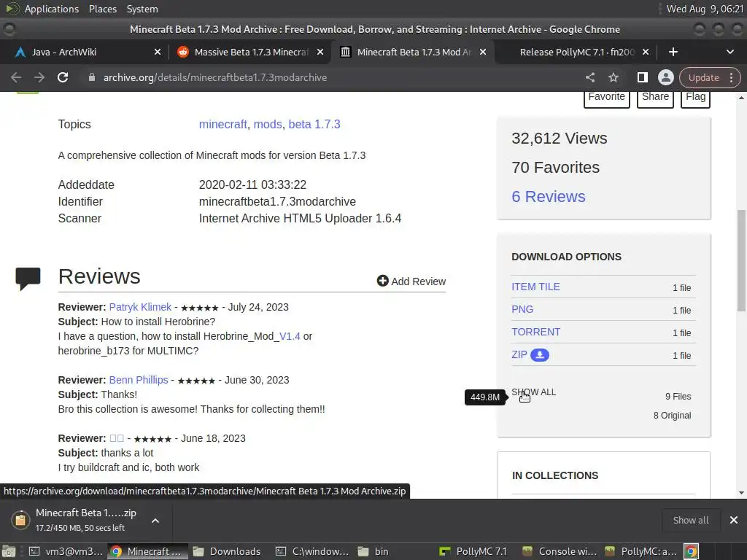Close the Minecraft Beta 1.7.3 Mod Archive tab
747x560 pixels.
point(483,52)
